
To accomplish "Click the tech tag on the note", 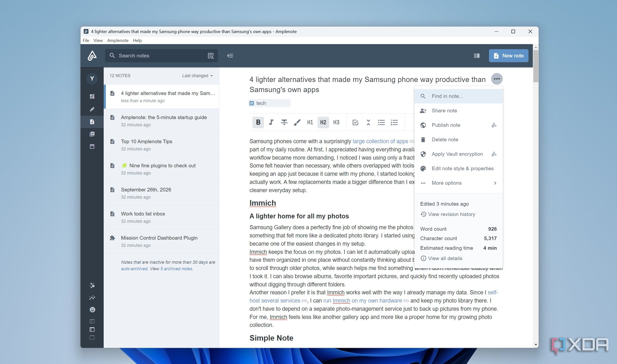I will 269,103.
